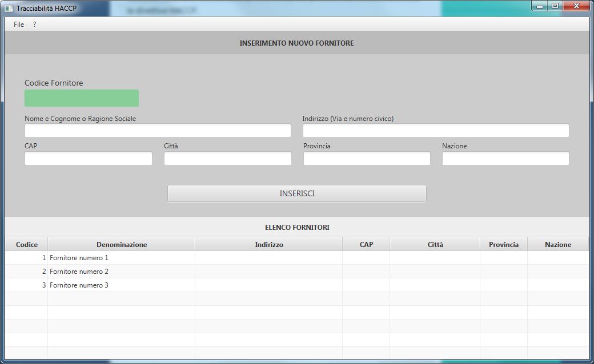Click the Indirizzo column header
This screenshot has width=594, height=364.
pos(269,245)
